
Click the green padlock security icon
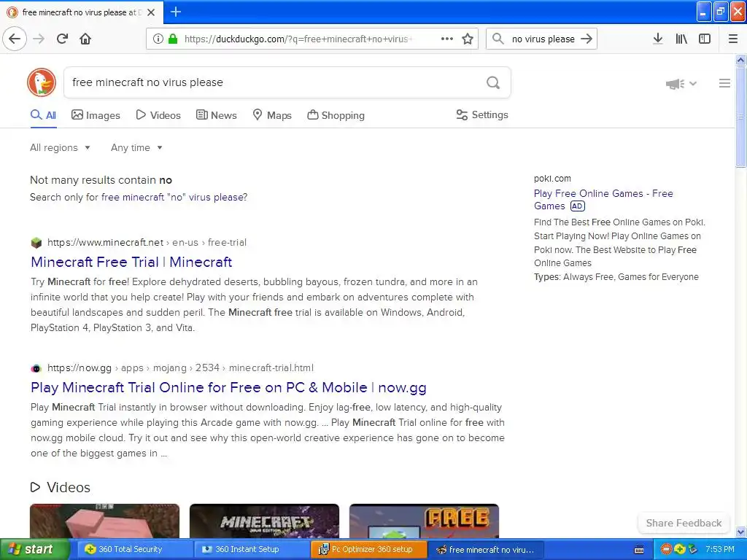(173, 39)
